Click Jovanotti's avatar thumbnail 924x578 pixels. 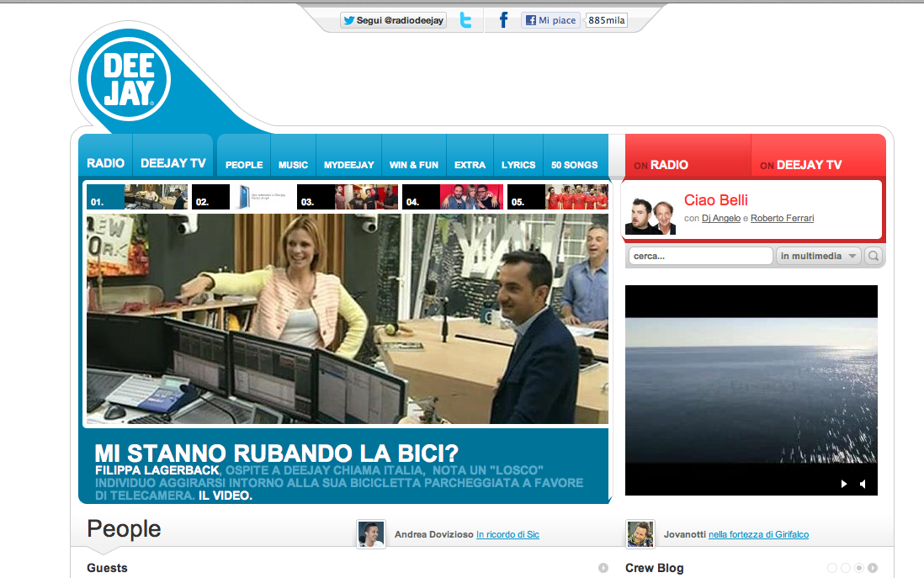coord(640,534)
